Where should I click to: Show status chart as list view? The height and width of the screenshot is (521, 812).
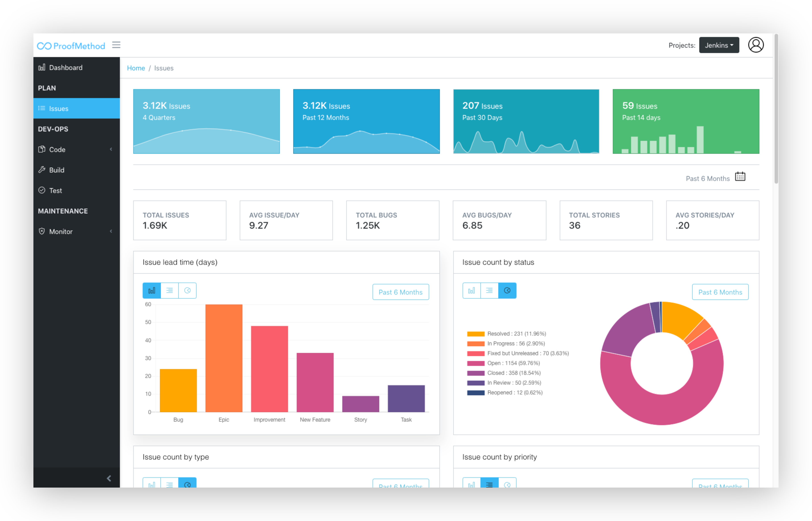click(489, 290)
